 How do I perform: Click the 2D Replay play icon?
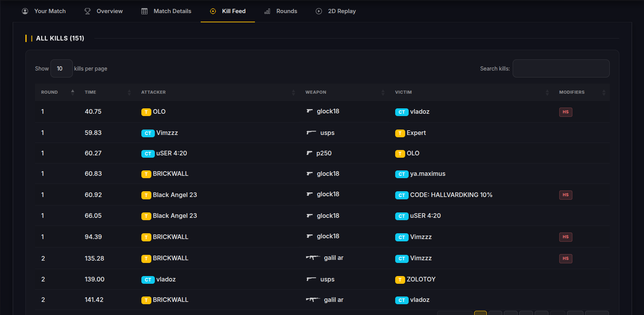coord(319,11)
